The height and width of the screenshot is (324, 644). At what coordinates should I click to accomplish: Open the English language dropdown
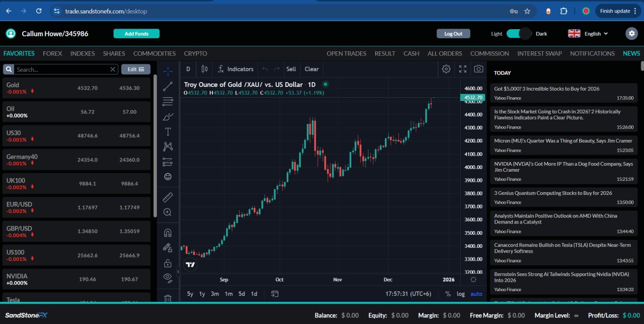coord(588,33)
